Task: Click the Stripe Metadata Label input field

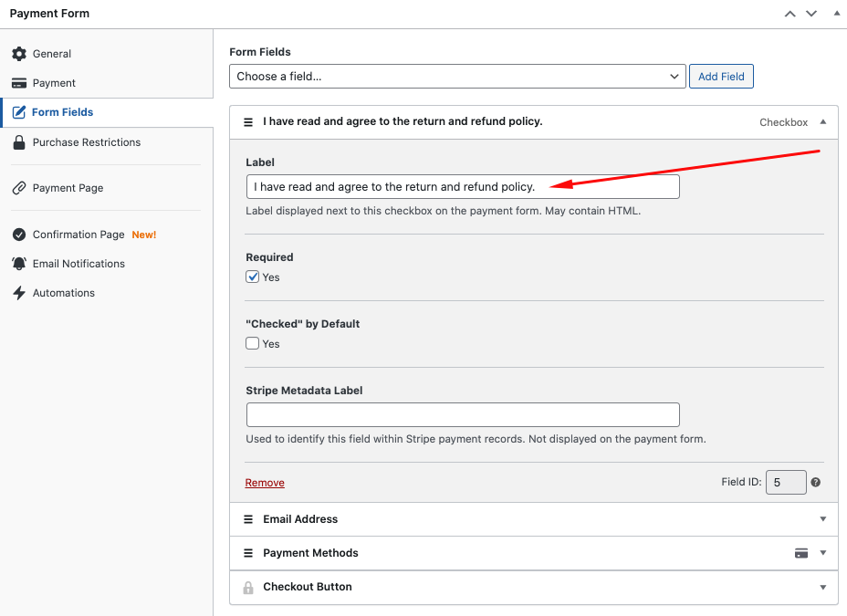Action: pos(463,414)
